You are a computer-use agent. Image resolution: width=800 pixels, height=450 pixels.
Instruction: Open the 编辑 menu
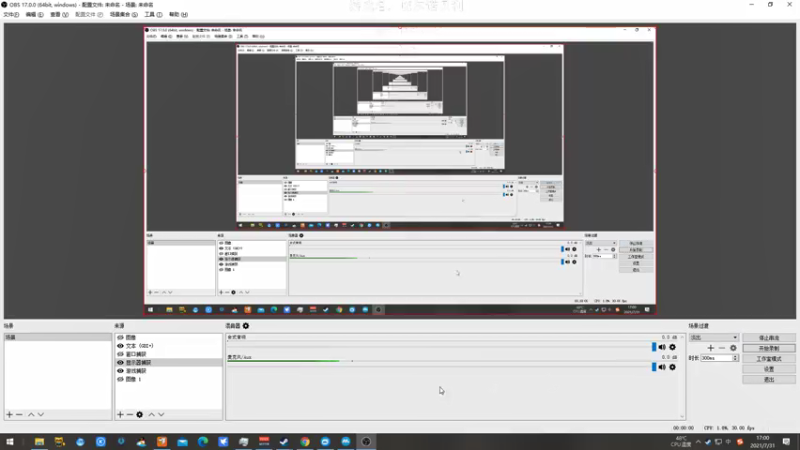coord(34,14)
